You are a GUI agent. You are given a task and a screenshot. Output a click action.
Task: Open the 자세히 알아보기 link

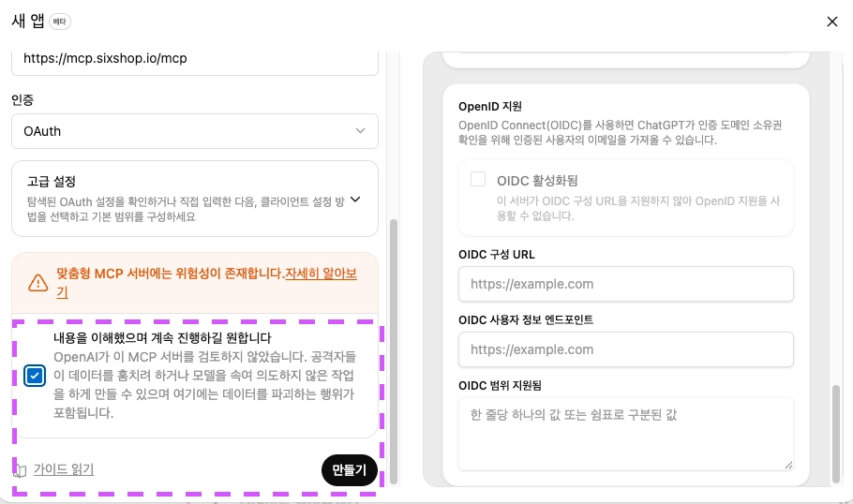pyautogui.click(x=207, y=283)
